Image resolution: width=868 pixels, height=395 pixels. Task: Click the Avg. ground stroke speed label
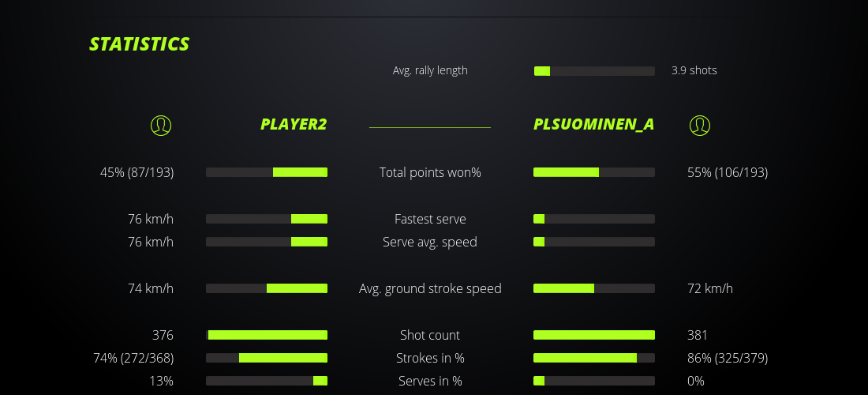coord(430,288)
